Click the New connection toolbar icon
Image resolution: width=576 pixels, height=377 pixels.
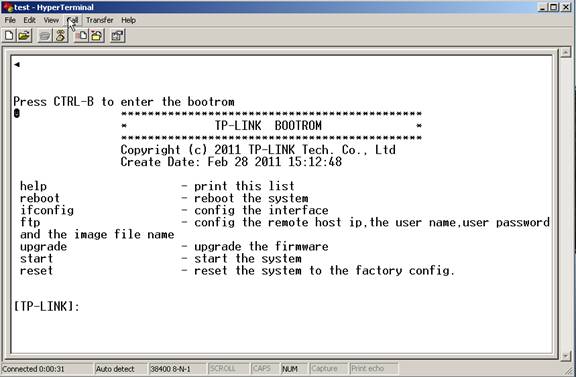9,36
